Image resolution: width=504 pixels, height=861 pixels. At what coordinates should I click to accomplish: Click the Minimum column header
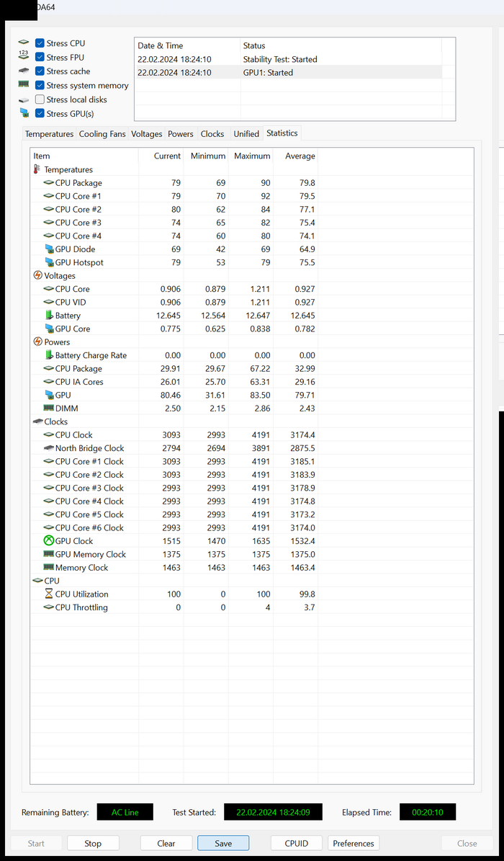pyautogui.click(x=206, y=156)
